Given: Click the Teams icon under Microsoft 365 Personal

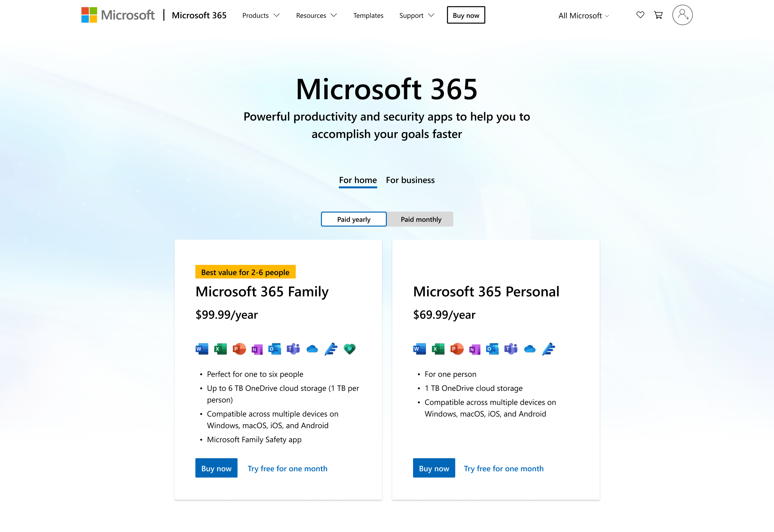Looking at the screenshot, I should click(511, 349).
